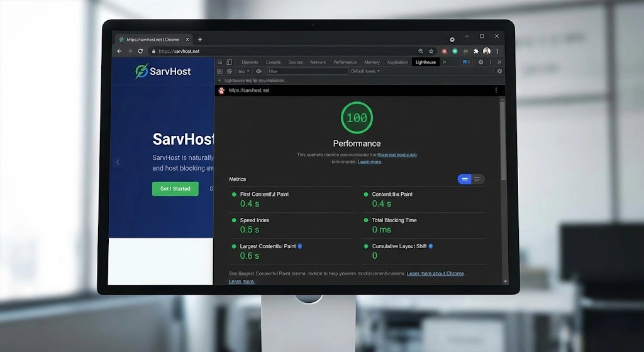
Task: Click the Speed Index 0.5 s metric
Action: [x=292, y=225]
